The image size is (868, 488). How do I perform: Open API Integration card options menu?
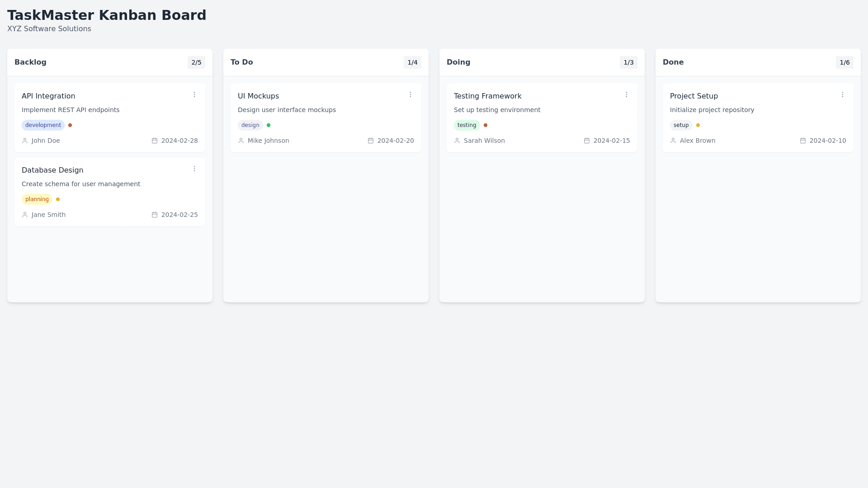194,94
